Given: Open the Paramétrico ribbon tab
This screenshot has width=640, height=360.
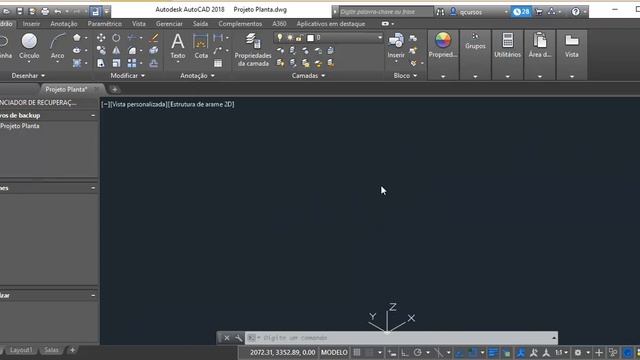Looking at the screenshot, I should tap(104, 24).
